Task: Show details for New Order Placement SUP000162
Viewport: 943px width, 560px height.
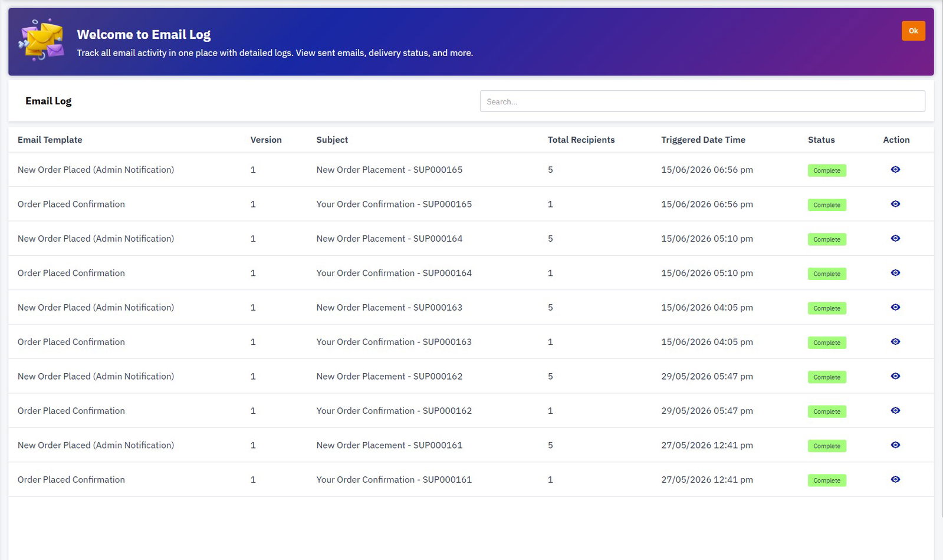Action: (x=895, y=377)
